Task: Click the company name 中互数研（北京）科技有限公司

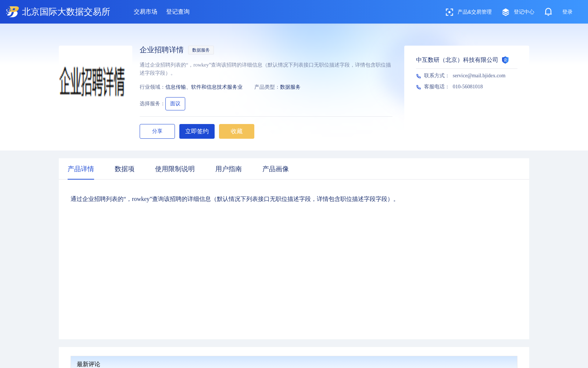Action: 457,60
